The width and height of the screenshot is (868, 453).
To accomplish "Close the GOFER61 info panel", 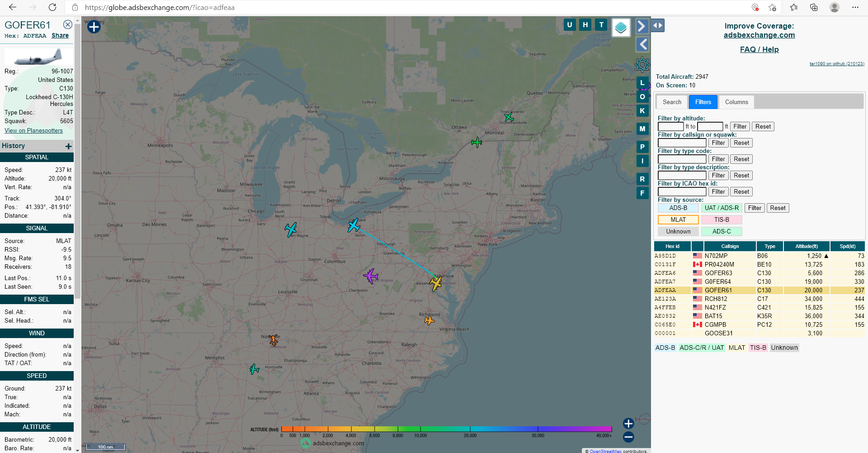I will (x=67, y=24).
